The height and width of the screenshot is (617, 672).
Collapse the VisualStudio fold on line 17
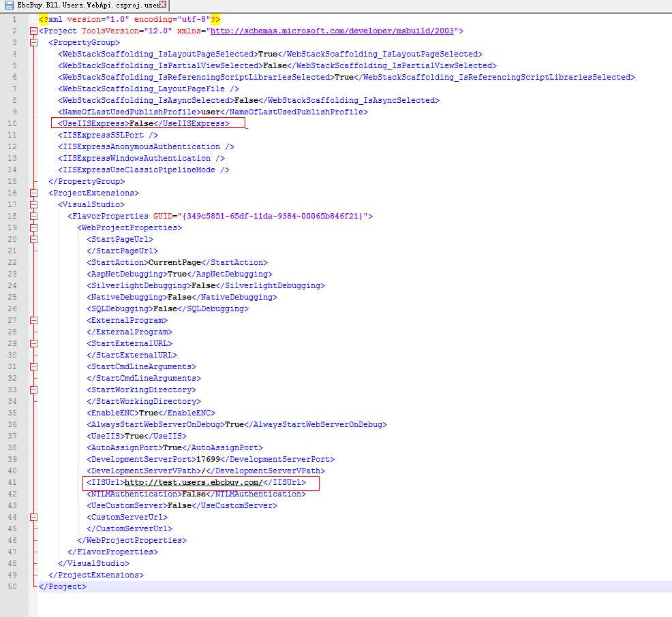click(x=33, y=204)
